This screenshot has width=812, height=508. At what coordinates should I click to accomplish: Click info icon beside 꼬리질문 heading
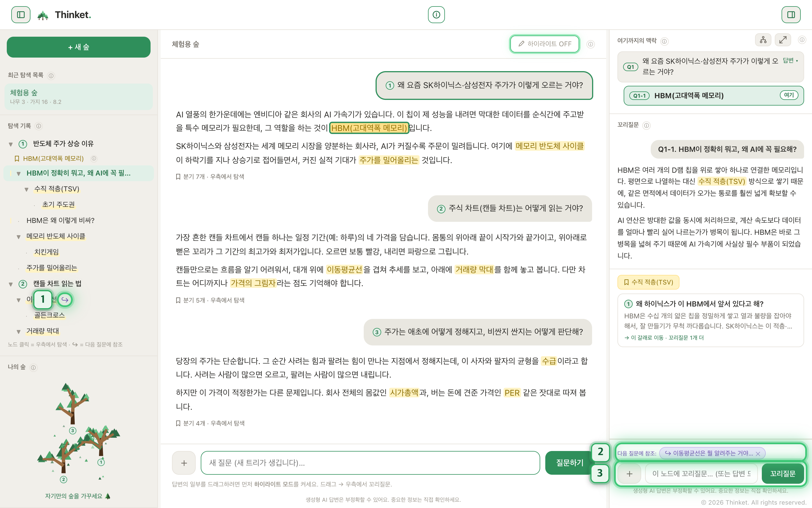(646, 126)
